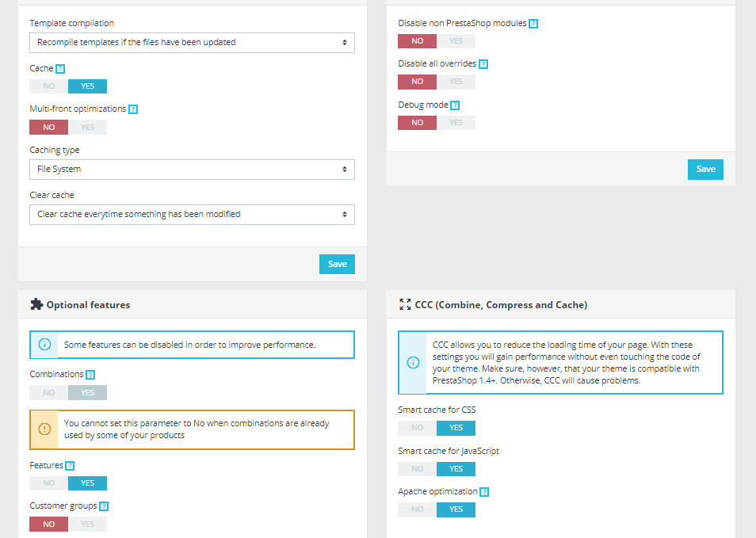This screenshot has height=538, width=756.
Task: Click the Apache optimization help icon
Action: [x=484, y=492]
